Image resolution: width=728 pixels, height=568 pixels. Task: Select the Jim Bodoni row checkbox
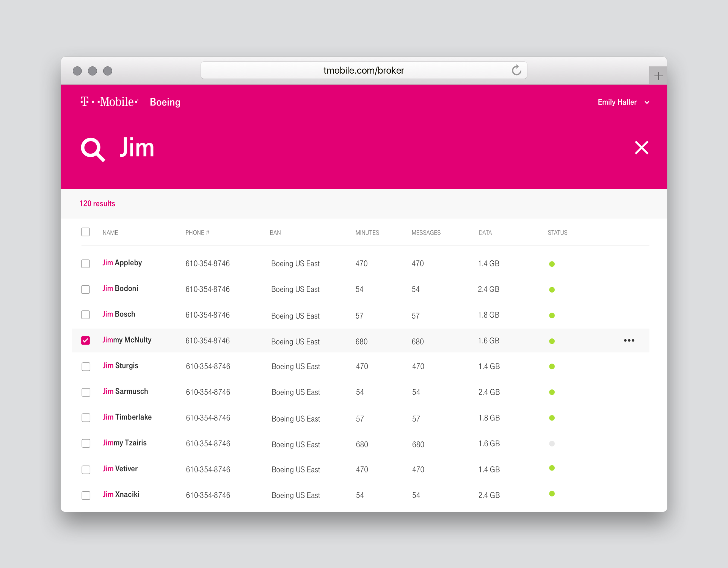click(x=86, y=290)
